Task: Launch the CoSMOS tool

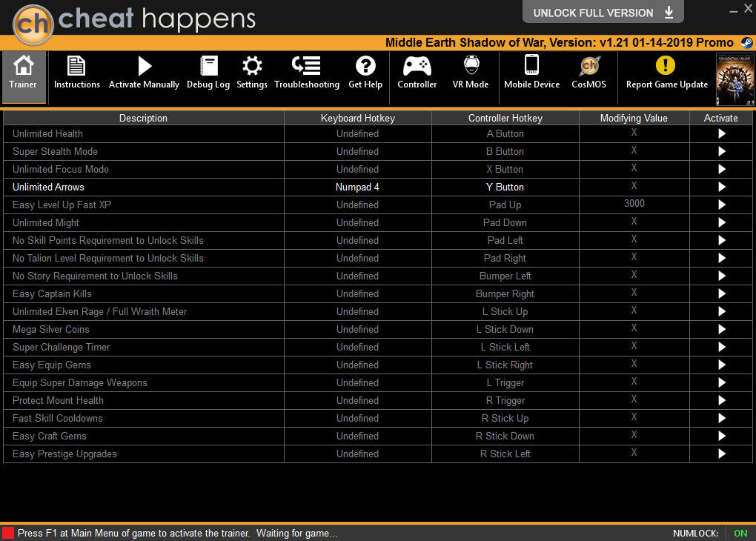Action: (588, 73)
